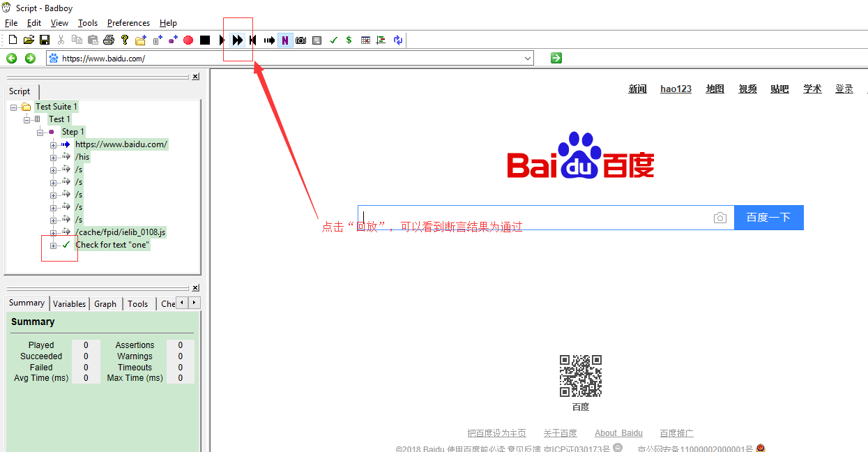
Task: Collapse the Test Suite 1 node
Action: point(14,107)
